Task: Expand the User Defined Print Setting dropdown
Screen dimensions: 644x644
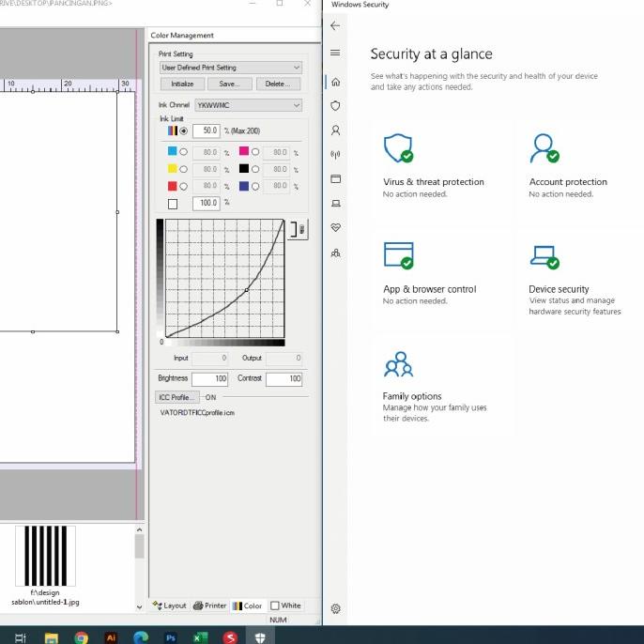Action: (230, 68)
